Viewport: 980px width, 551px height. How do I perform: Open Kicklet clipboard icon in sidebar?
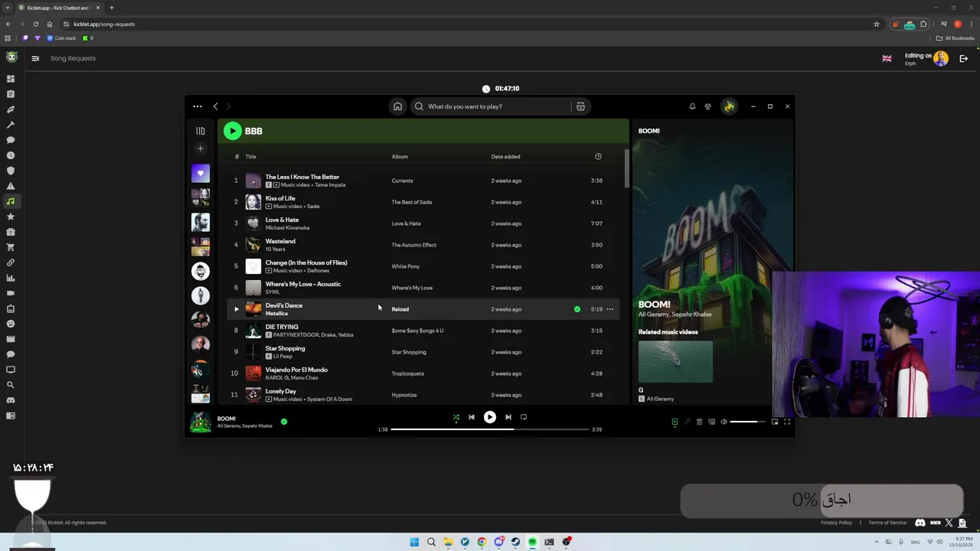point(11,94)
